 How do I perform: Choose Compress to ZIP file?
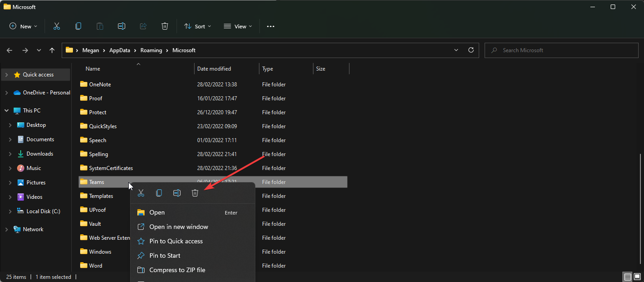click(x=177, y=270)
